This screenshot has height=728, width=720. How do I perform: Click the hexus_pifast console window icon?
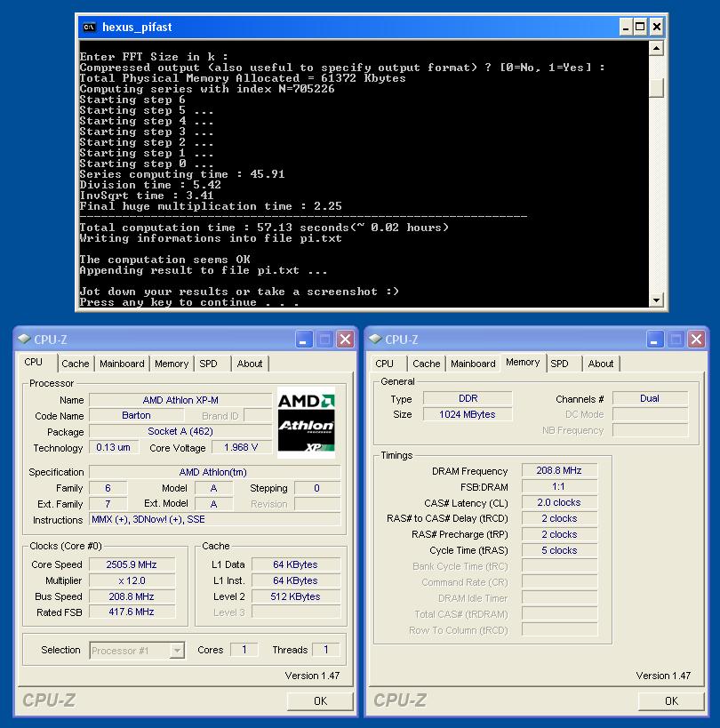click(89, 28)
